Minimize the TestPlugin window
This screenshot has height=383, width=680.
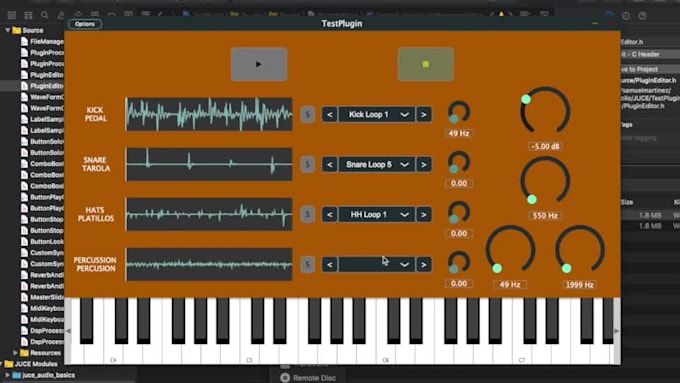595,23
